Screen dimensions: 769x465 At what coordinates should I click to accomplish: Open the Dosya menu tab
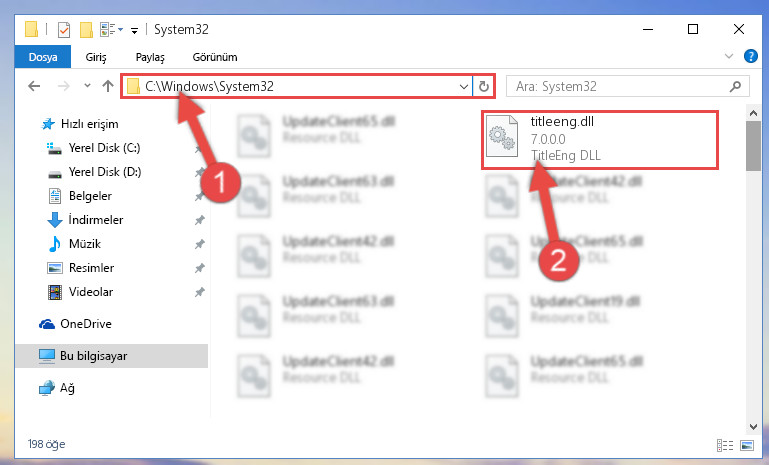[43, 57]
